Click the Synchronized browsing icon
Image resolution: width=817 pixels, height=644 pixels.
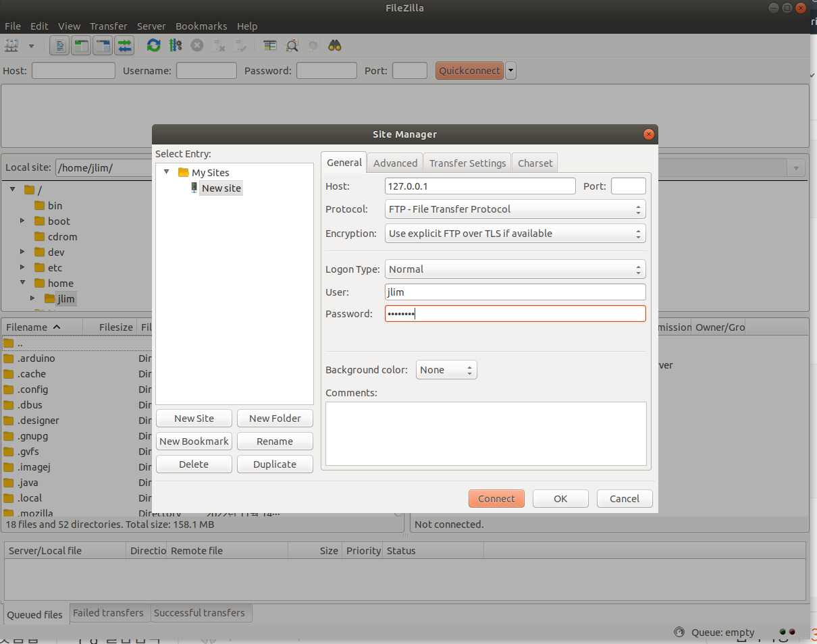tap(313, 46)
